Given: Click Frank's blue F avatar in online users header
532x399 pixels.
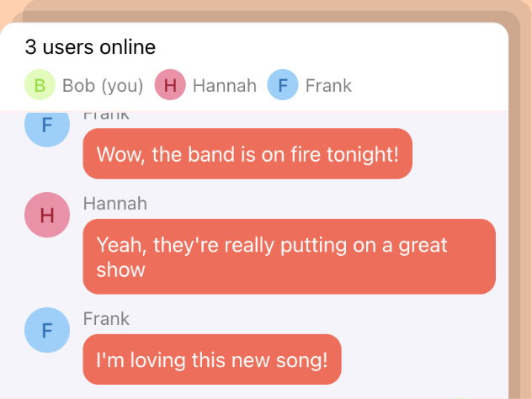Looking at the screenshot, I should pyautogui.click(x=283, y=84).
